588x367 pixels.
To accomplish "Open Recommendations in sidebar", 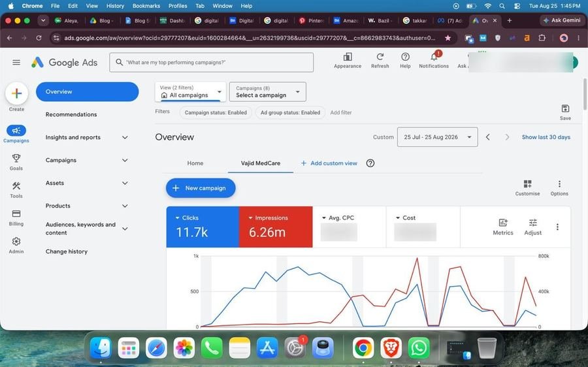I will 71,114.
